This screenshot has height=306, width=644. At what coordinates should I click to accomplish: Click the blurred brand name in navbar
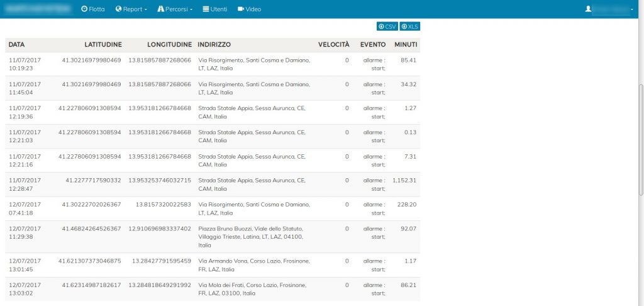coord(38,9)
